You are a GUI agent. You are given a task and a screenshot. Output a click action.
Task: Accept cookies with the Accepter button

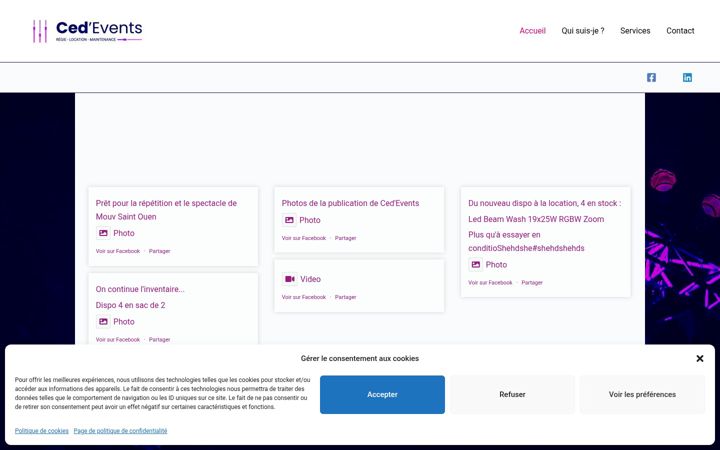click(382, 394)
